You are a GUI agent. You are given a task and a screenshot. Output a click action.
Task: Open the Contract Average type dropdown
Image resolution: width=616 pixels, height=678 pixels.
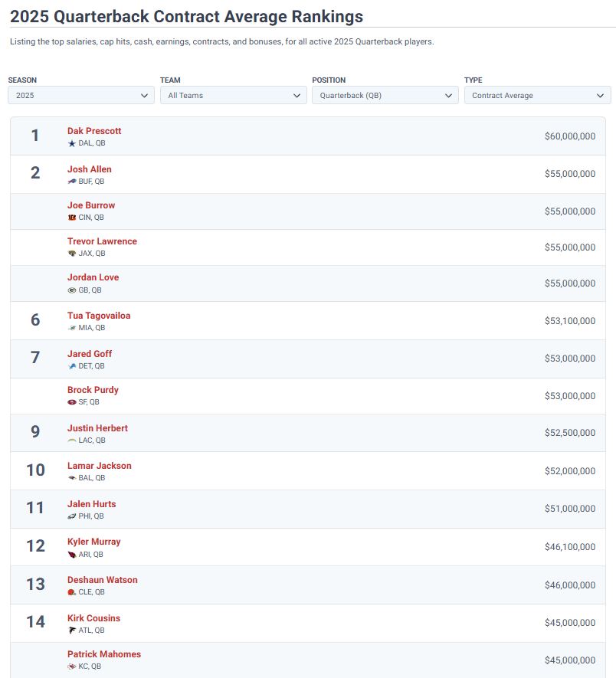coord(537,96)
